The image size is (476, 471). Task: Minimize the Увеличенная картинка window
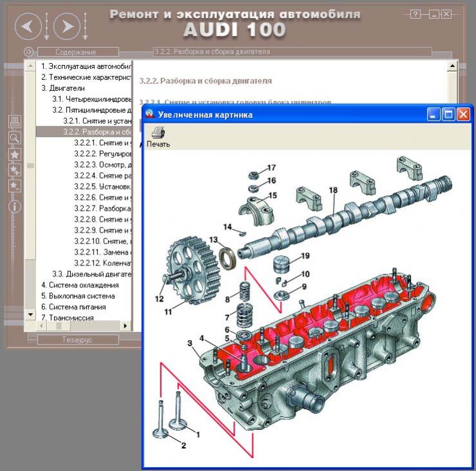coord(433,115)
